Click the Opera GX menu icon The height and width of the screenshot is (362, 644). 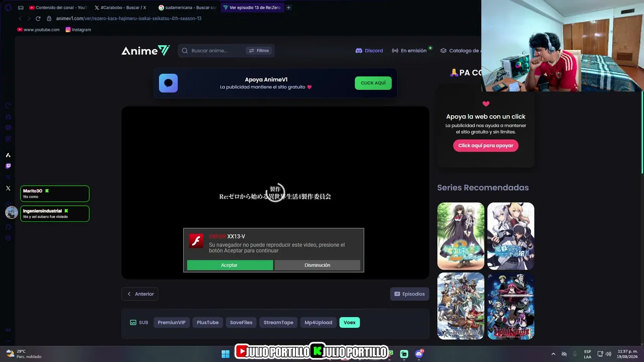coord(8,8)
